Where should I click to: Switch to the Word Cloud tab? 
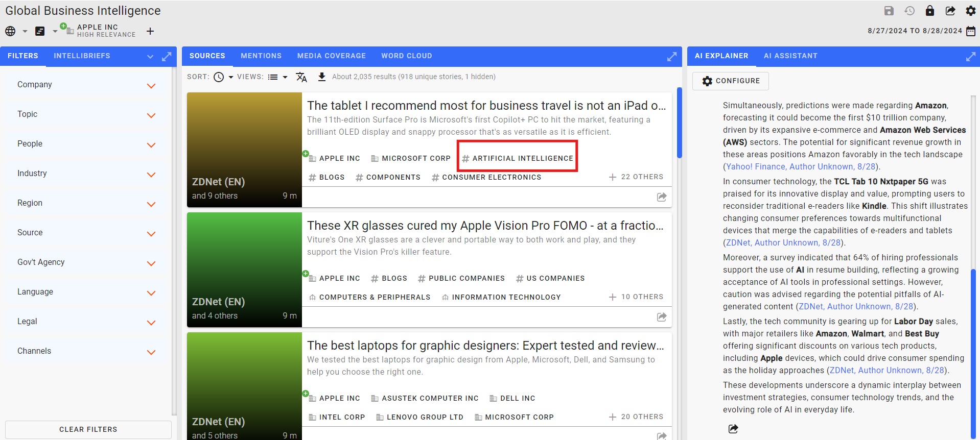point(407,56)
